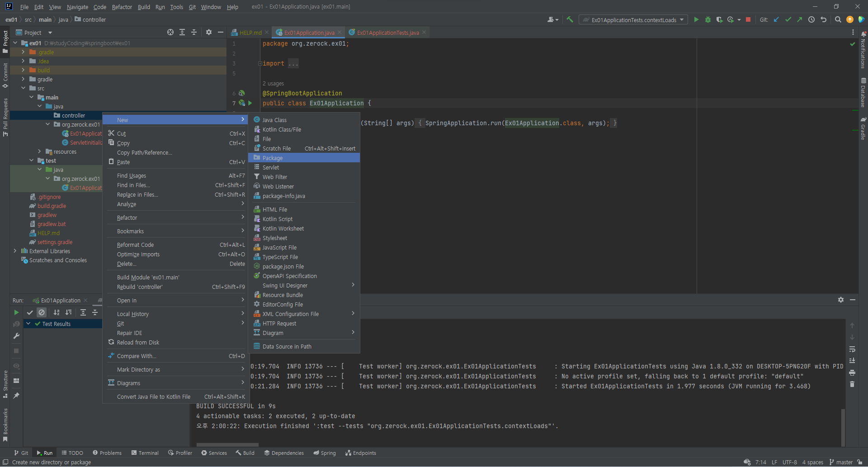
Task: Open Search Everywhere magnifier icon
Action: point(838,19)
